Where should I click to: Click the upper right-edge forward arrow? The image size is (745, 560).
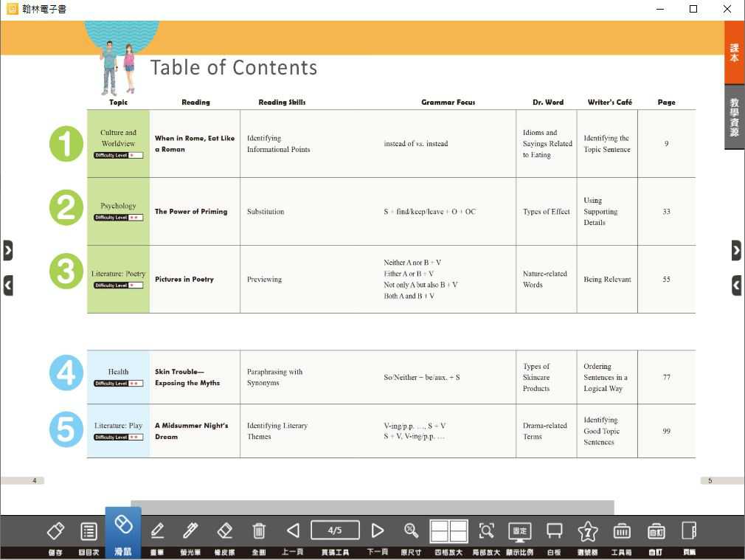click(x=736, y=250)
